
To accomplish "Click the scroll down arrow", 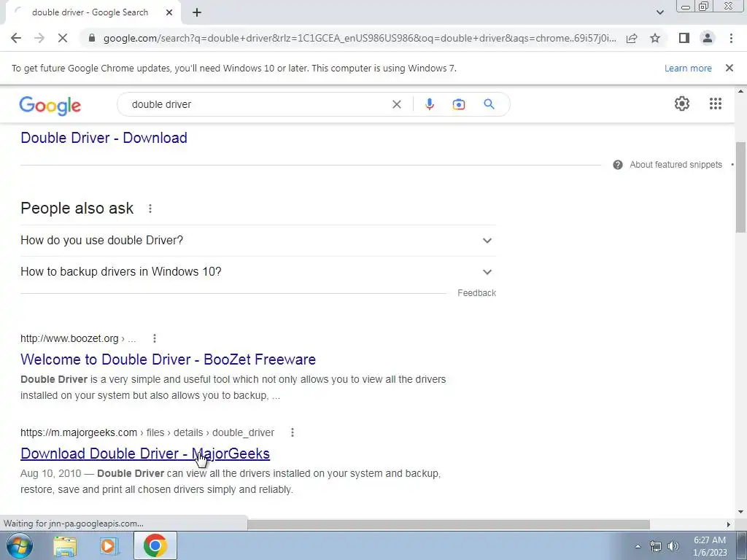I will pos(740,512).
